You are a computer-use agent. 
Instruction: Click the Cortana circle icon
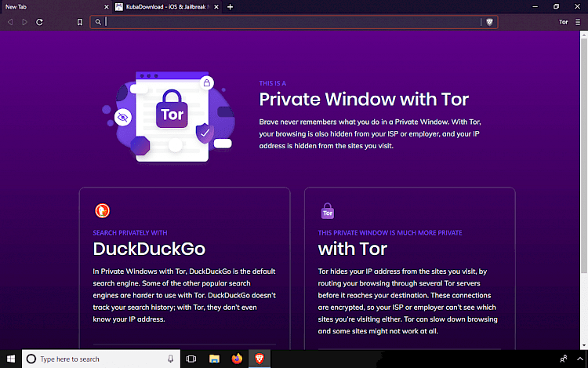31,359
